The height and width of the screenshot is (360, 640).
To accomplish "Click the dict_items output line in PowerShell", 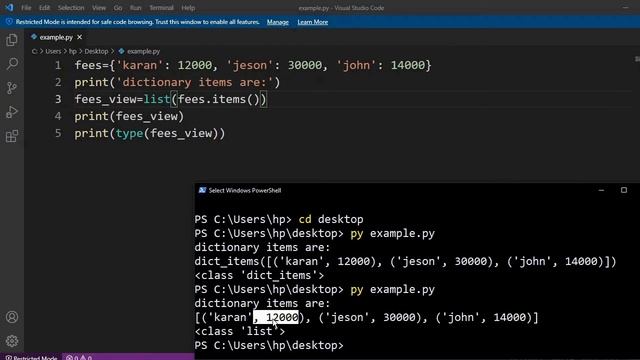I will (x=405, y=261).
